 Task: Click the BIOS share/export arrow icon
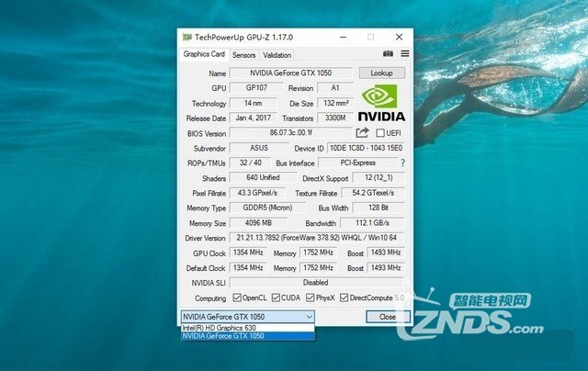[362, 133]
